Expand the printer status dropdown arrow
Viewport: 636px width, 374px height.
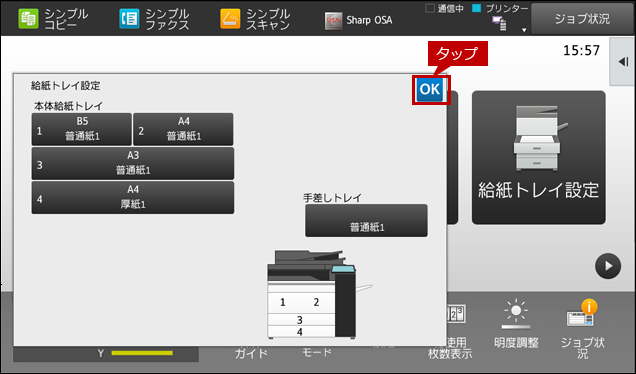click(x=524, y=30)
